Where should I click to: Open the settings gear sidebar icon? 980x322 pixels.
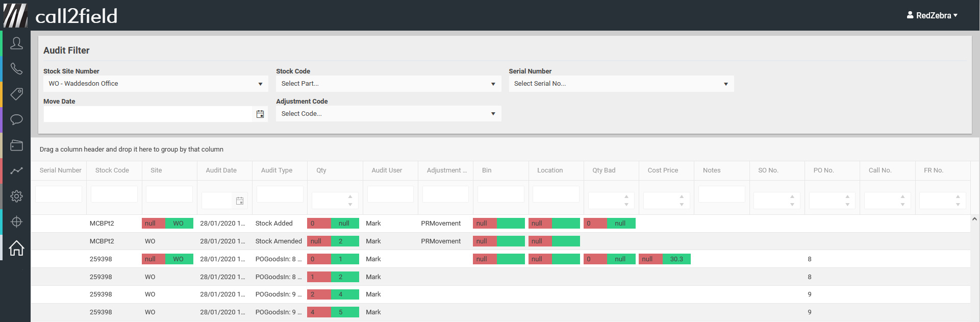pos(16,196)
